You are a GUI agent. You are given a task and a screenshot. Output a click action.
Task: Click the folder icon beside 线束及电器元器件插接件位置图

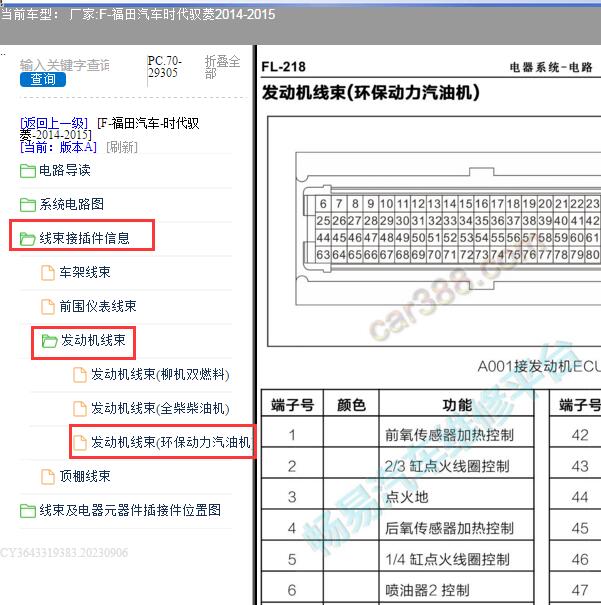click(x=28, y=511)
